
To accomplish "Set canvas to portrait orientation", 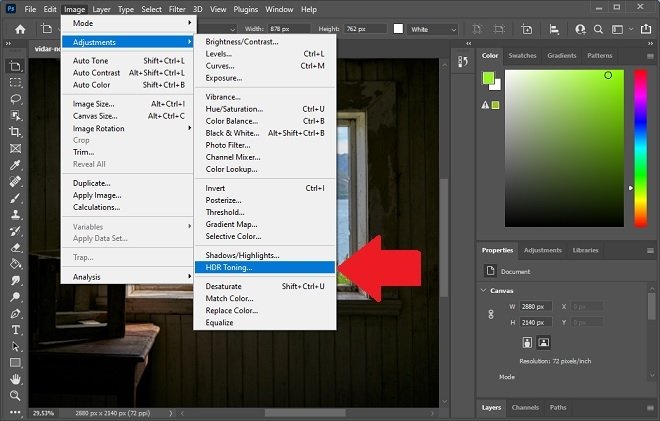I will pos(527,342).
